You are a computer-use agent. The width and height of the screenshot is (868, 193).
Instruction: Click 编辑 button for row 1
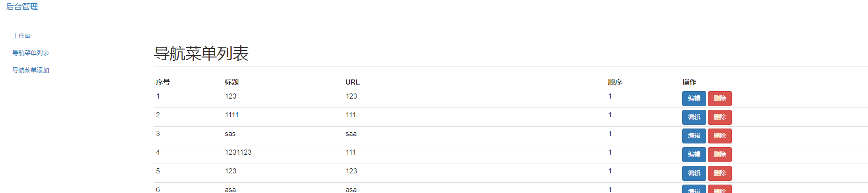[693, 99]
